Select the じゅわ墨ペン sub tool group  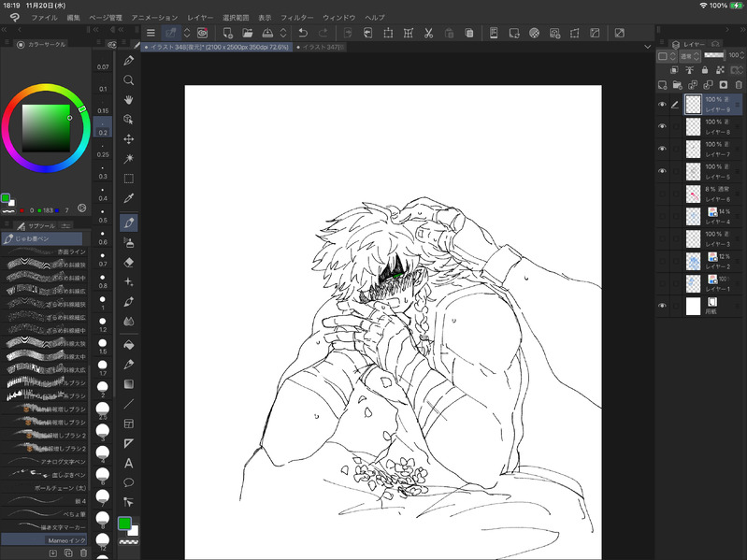coord(42,238)
